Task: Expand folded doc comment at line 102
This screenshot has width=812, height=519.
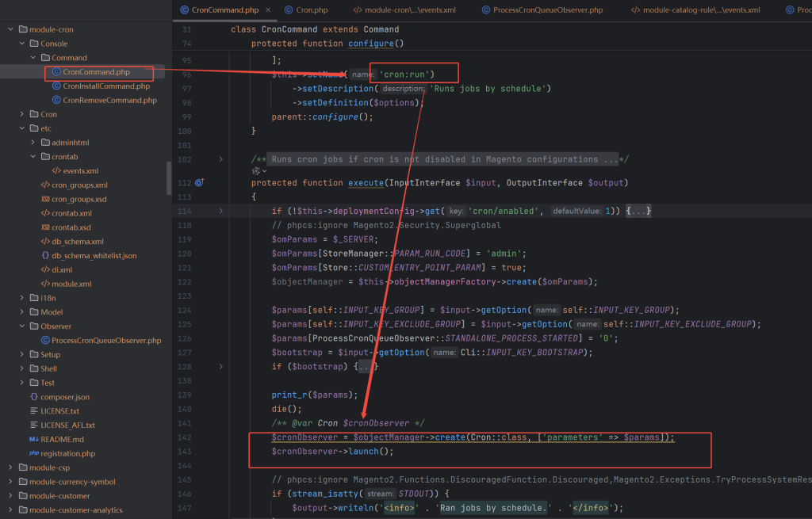Action: pyautogui.click(x=221, y=159)
